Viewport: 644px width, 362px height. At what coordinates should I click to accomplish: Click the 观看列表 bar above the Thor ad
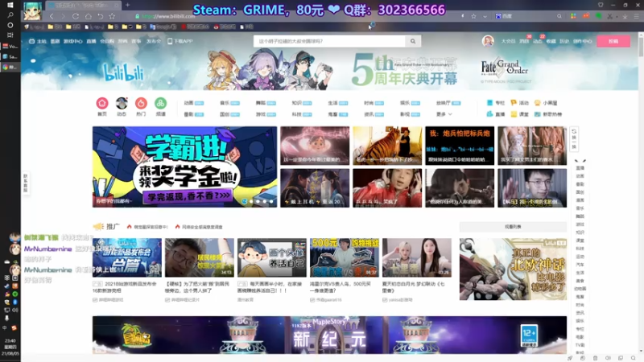(513, 227)
